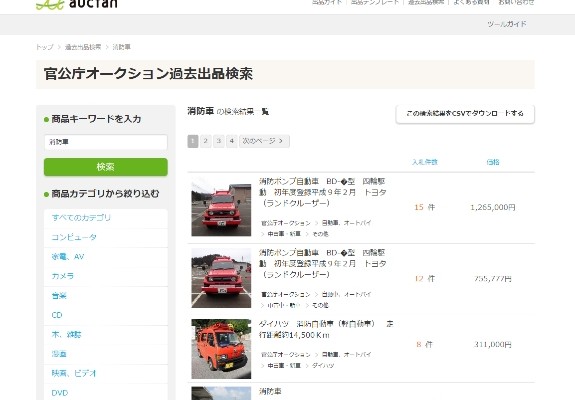Open the bottom 消防車 listing title
Screen dimensions: 575x400
pyautogui.click(x=270, y=392)
